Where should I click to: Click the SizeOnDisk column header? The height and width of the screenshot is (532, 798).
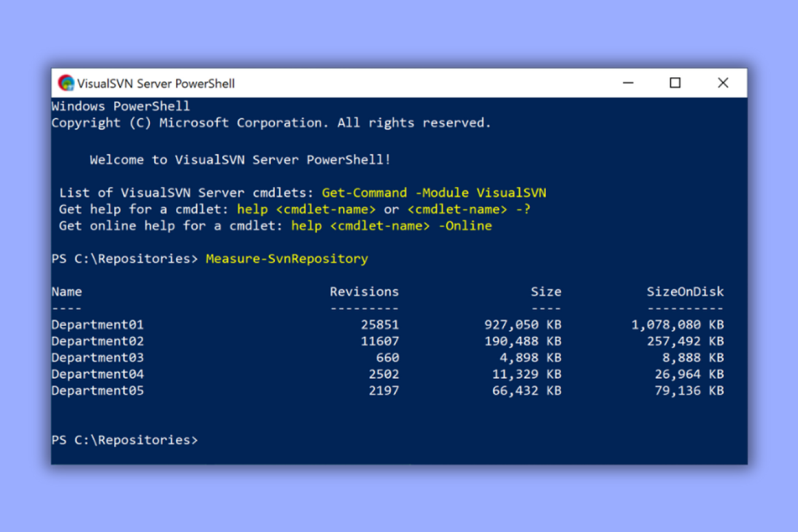(685, 292)
